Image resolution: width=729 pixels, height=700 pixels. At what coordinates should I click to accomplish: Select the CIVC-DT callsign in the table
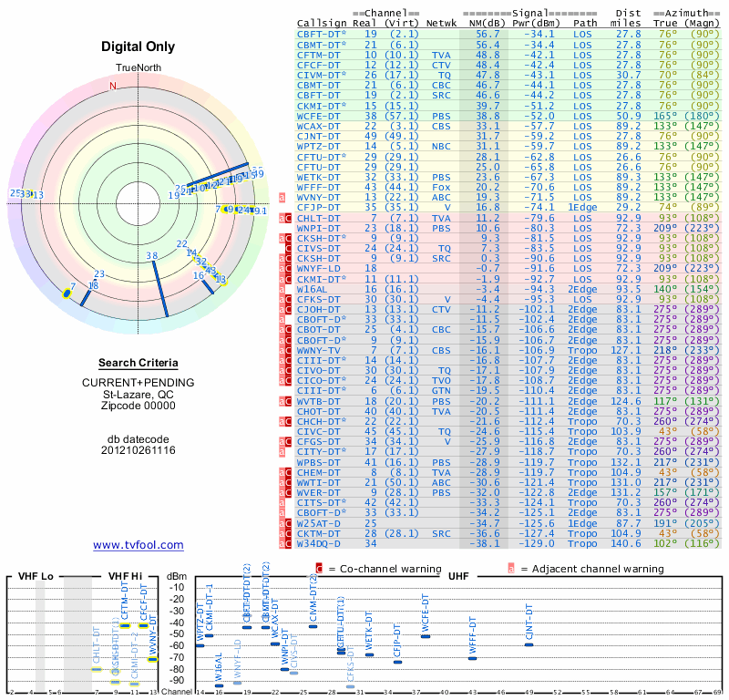click(319, 432)
